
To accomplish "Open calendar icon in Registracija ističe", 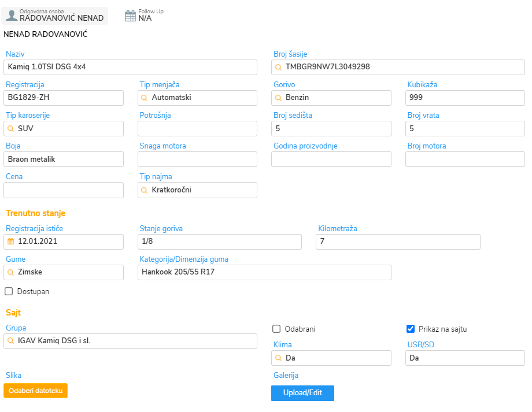I will [11, 242].
